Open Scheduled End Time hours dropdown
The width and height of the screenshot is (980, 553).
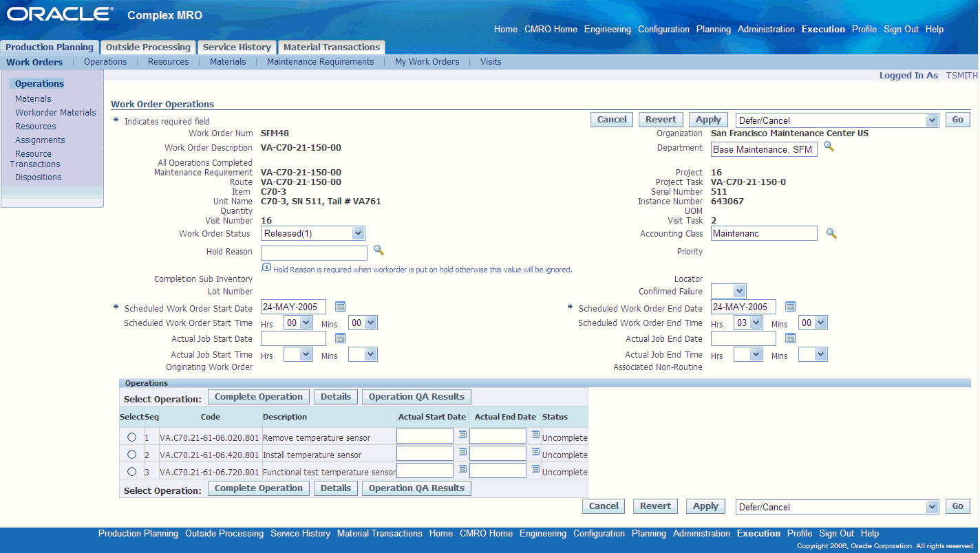tap(748, 323)
